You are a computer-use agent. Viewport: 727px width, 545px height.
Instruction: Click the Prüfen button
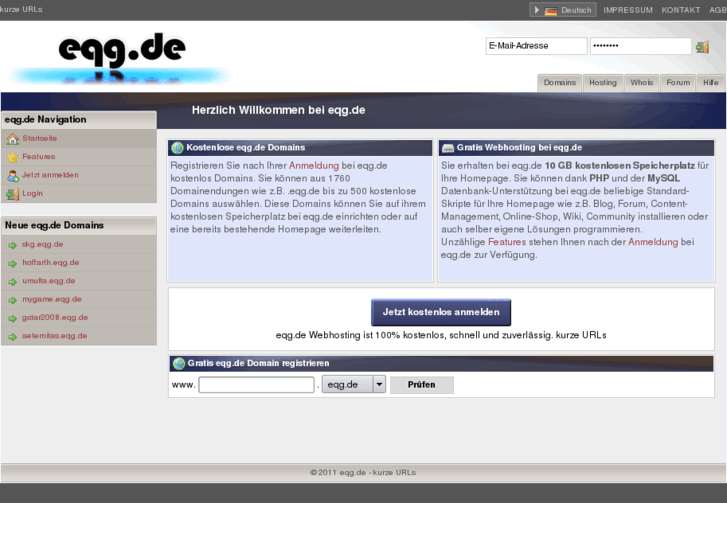[421, 385]
